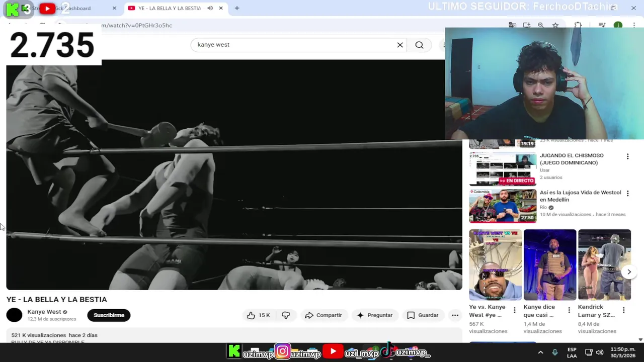Click the page scrollbar down arrow
The image size is (644, 362).
point(640,340)
